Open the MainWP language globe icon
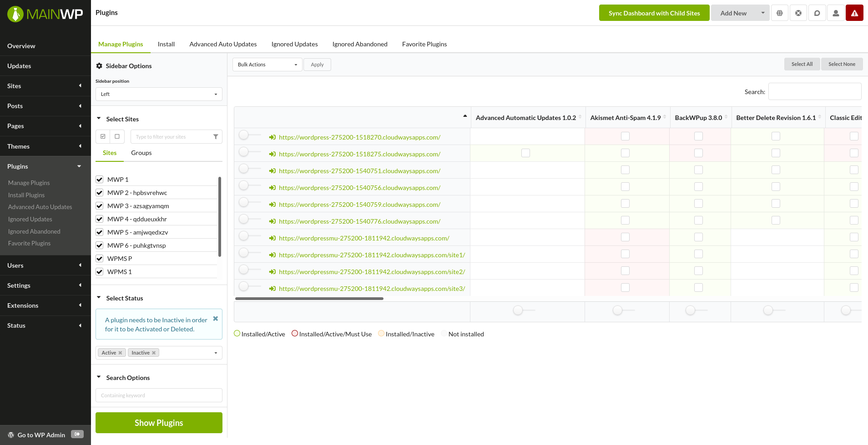This screenshot has width=868, height=445. pos(780,13)
